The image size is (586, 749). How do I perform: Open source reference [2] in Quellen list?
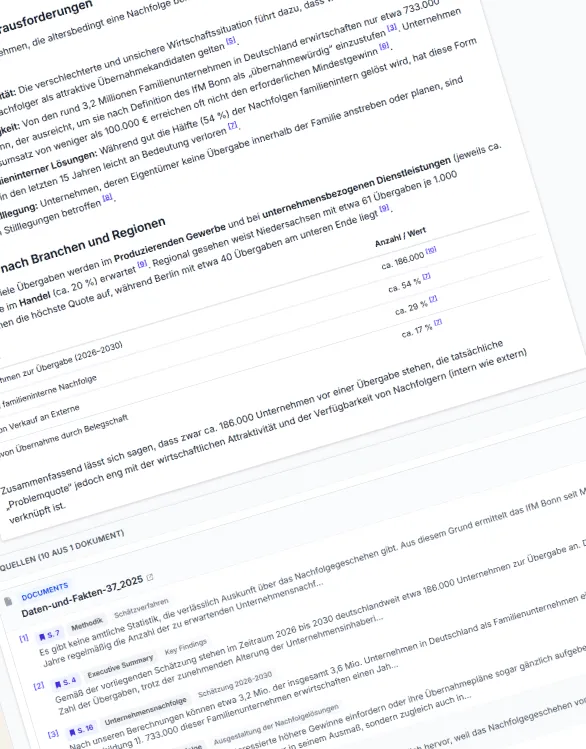coord(39,686)
